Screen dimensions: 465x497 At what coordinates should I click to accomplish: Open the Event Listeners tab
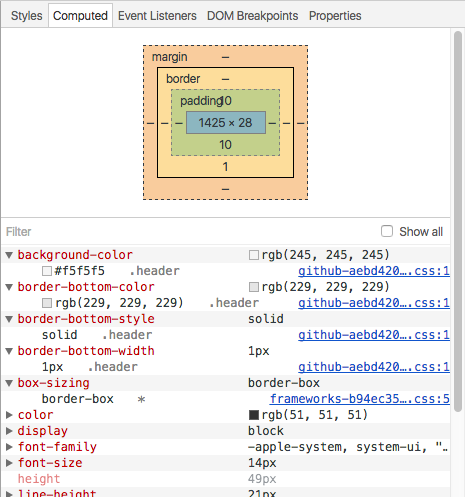(x=157, y=16)
